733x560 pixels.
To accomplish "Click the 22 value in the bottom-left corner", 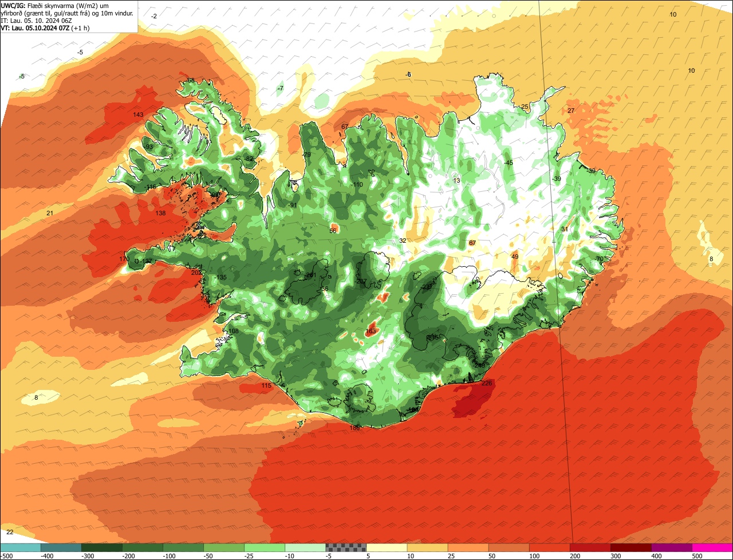I will click(10, 532).
